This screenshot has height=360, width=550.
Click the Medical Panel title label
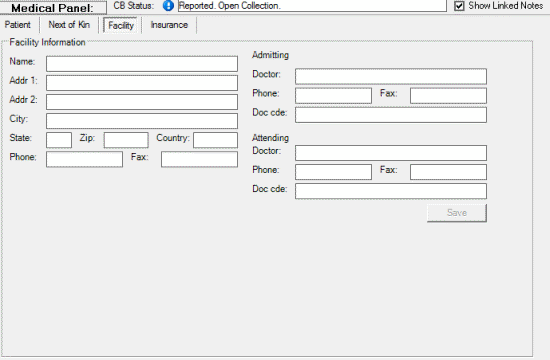[x=53, y=8]
